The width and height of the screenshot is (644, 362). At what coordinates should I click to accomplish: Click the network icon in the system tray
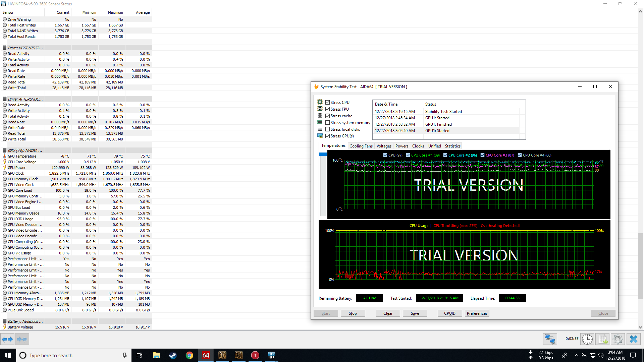tap(593, 355)
